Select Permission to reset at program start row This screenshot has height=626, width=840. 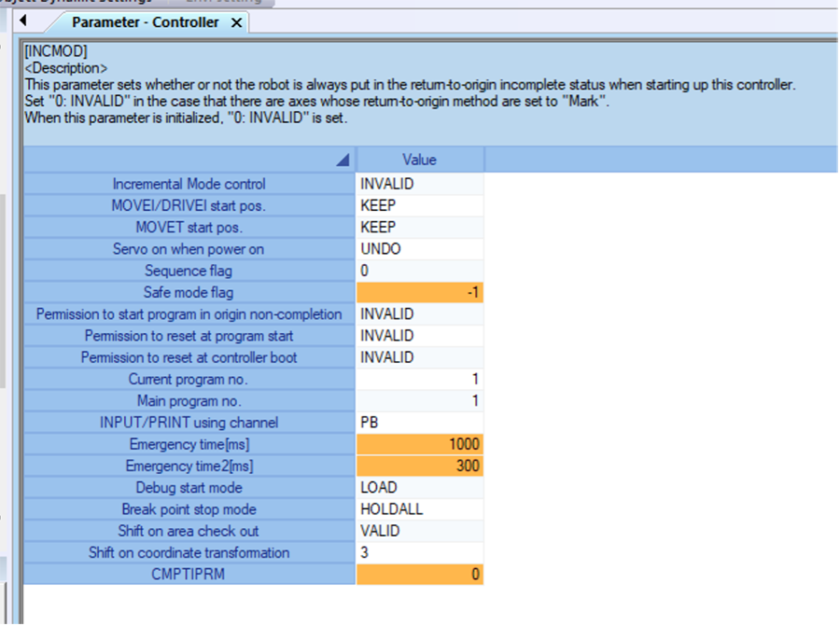(189, 336)
